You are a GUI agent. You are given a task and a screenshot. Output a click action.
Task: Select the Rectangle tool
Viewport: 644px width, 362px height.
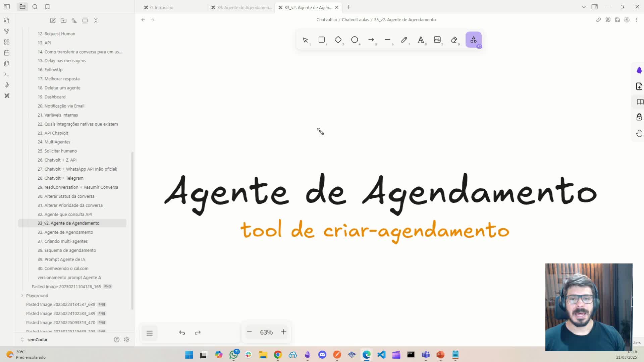click(321, 40)
